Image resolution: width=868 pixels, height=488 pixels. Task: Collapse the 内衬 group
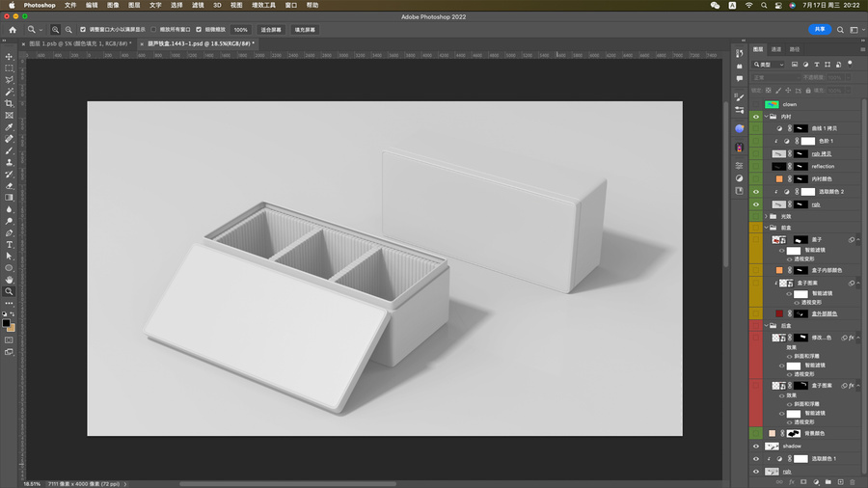pos(767,117)
